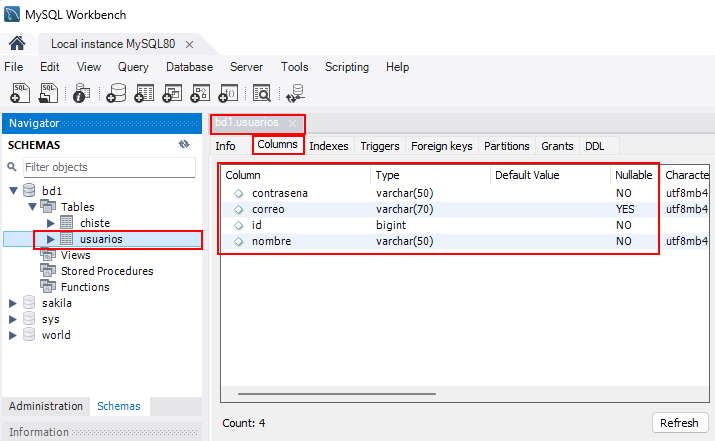Click the MySQL Workbench title bar logo
The image size is (715, 441).
click(x=12, y=14)
